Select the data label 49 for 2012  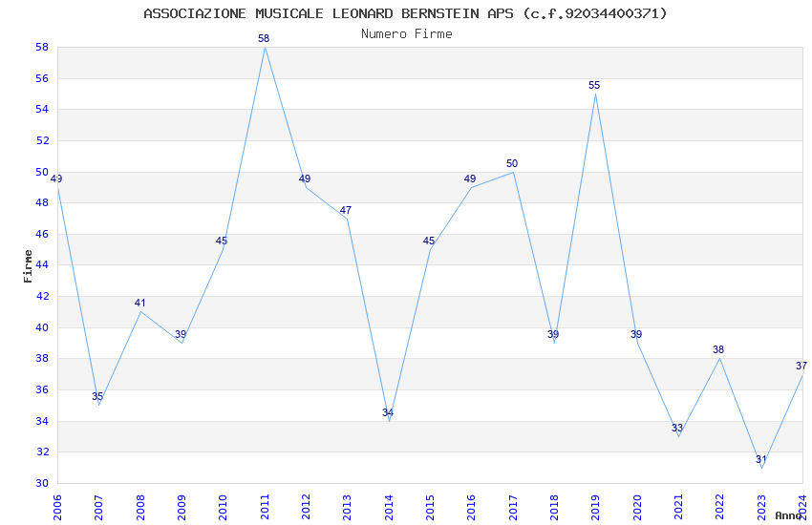[x=305, y=178]
